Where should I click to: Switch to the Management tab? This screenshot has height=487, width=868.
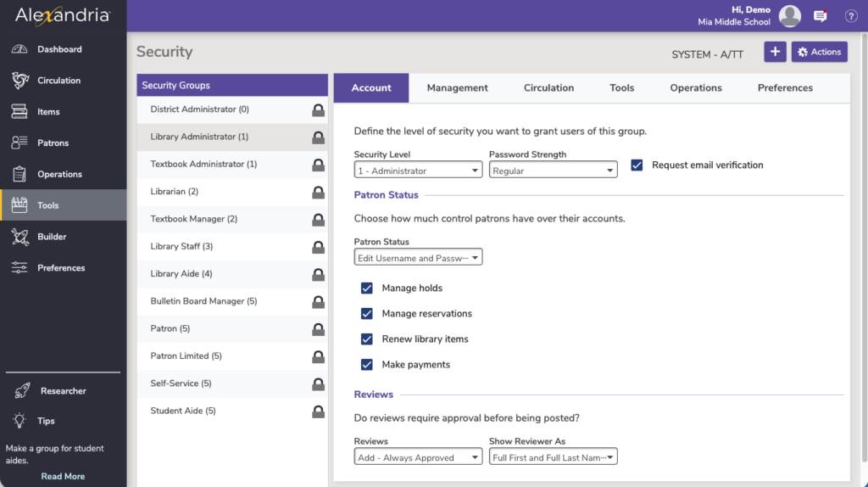click(457, 88)
